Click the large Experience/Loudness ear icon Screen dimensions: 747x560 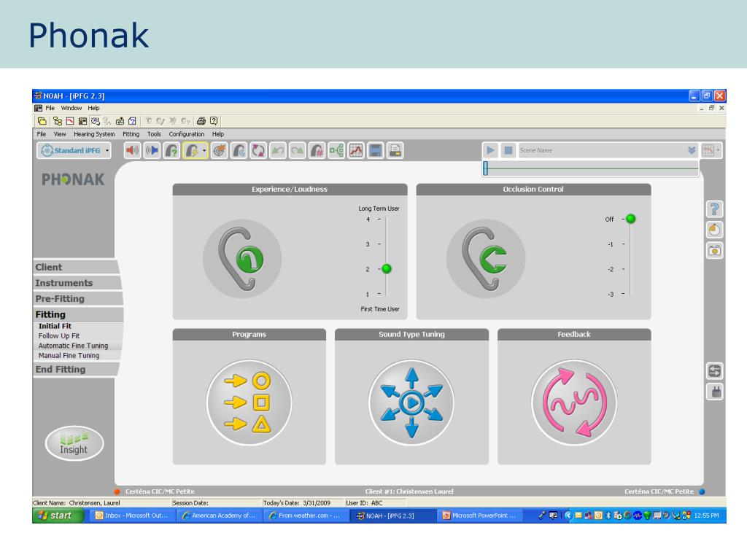tap(242, 259)
